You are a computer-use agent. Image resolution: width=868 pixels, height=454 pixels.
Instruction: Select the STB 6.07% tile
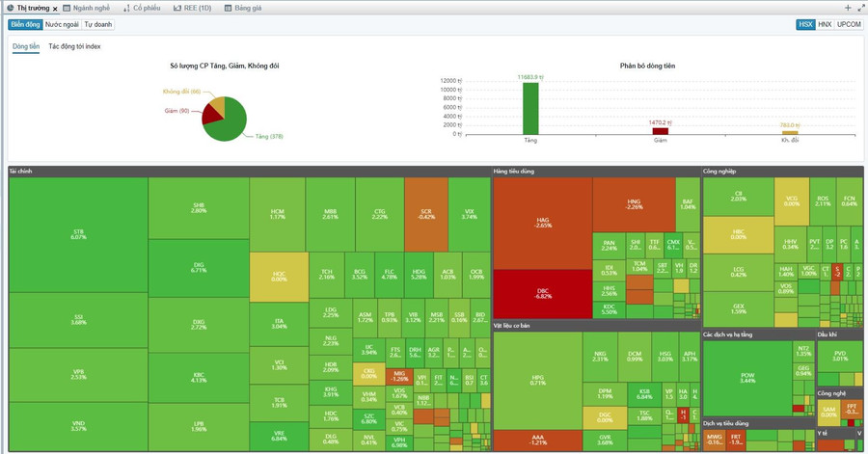(78, 234)
